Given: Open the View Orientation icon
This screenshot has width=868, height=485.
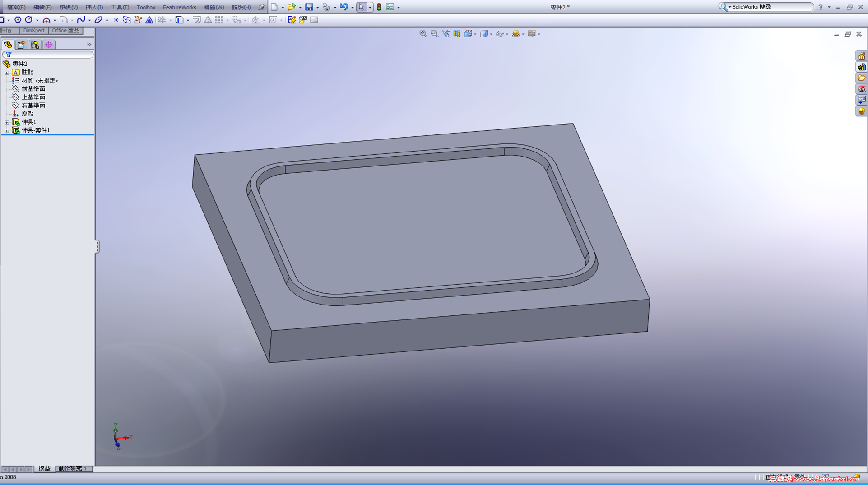Looking at the screenshot, I should pyautogui.click(x=468, y=34).
